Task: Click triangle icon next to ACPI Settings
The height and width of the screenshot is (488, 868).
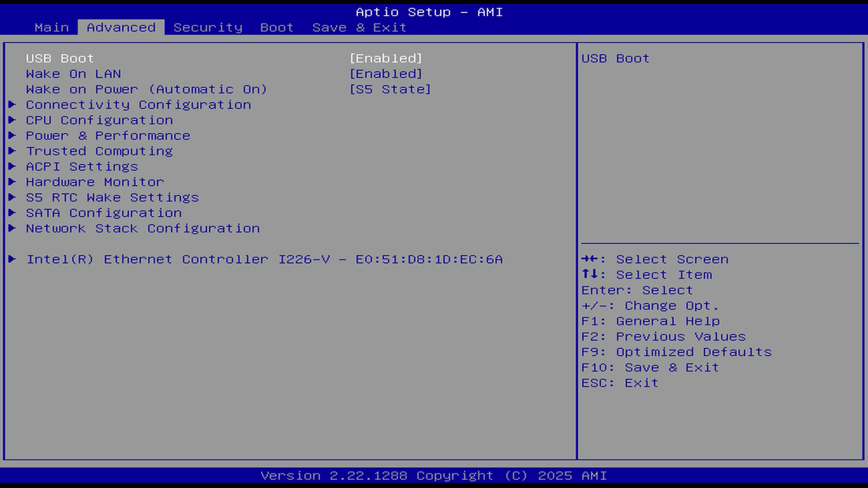Action: [12, 166]
